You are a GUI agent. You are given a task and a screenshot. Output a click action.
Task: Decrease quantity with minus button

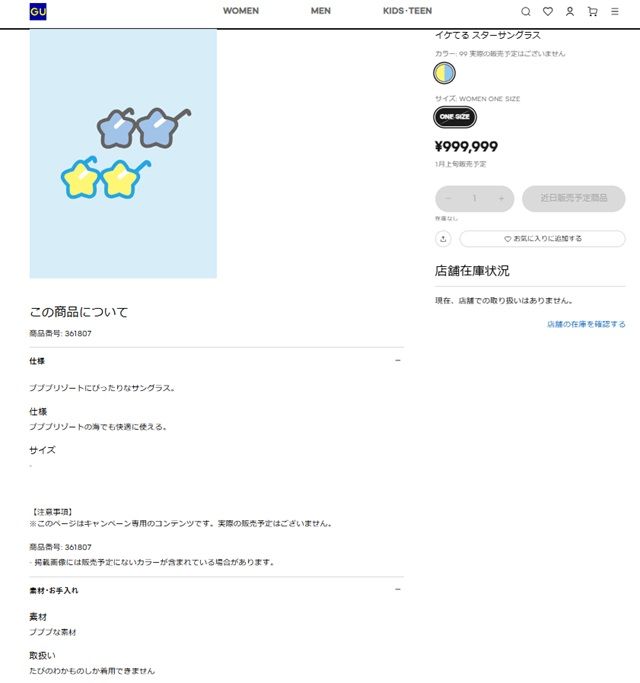click(x=448, y=199)
